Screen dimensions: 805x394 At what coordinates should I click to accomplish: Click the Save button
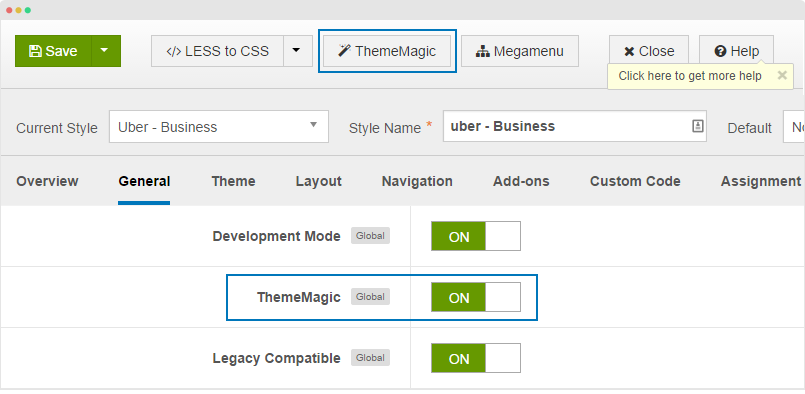(x=53, y=51)
